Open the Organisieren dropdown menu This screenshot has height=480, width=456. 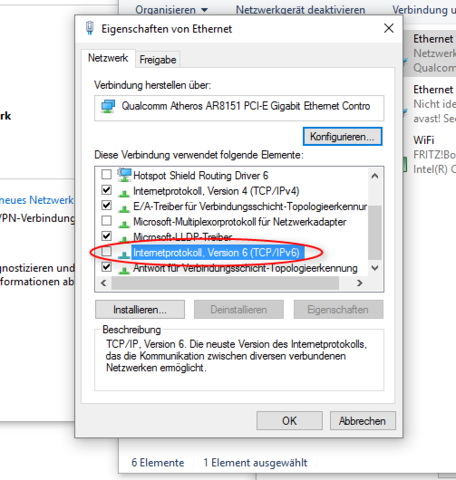[x=172, y=10]
